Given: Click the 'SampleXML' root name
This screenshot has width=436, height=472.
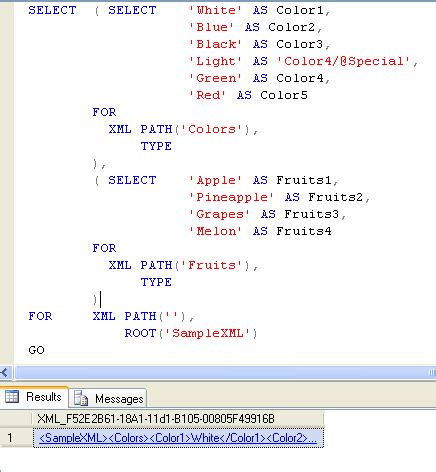Looking at the screenshot, I should point(208,333).
